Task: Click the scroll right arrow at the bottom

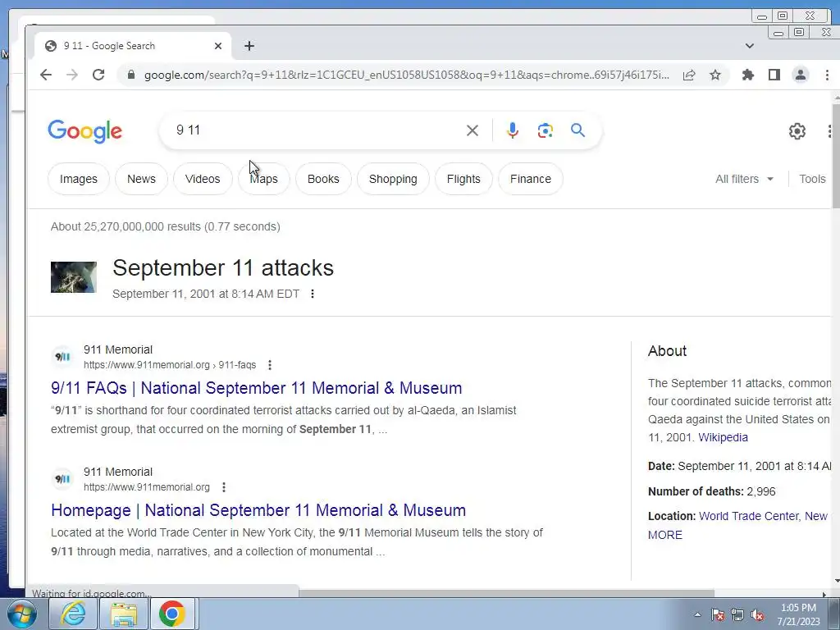Action: (x=824, y=594)
